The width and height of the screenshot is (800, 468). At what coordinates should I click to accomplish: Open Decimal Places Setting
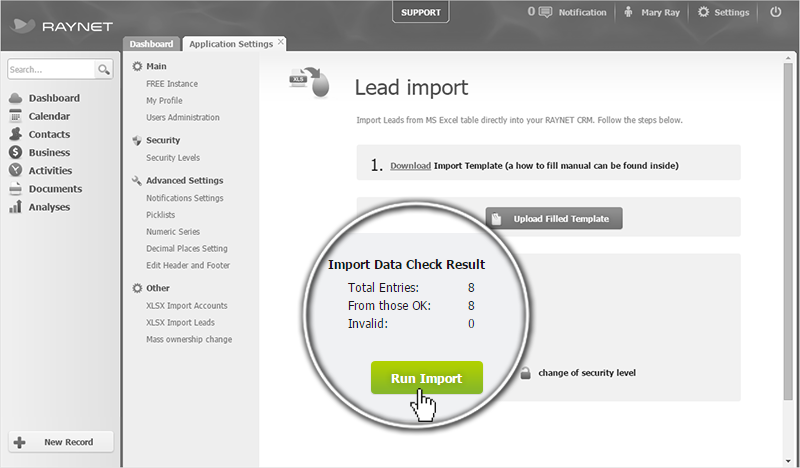[187, 249]
